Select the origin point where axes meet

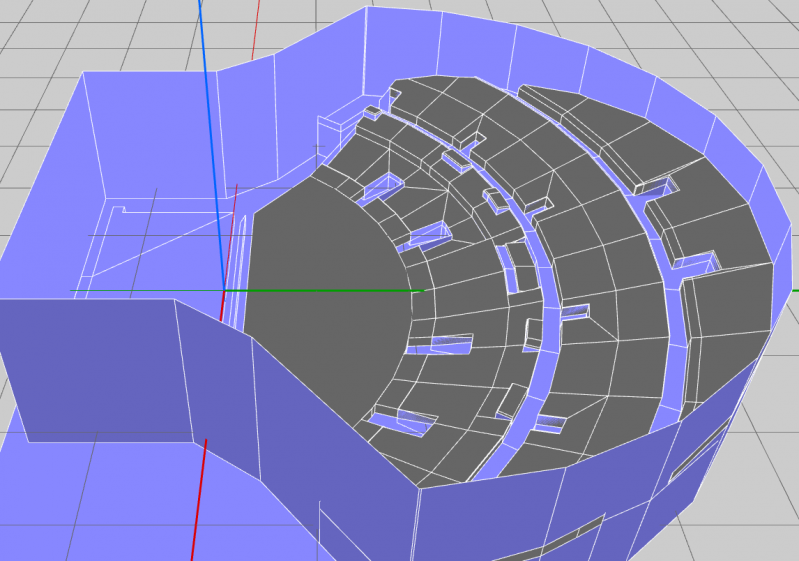pos(224,291)
